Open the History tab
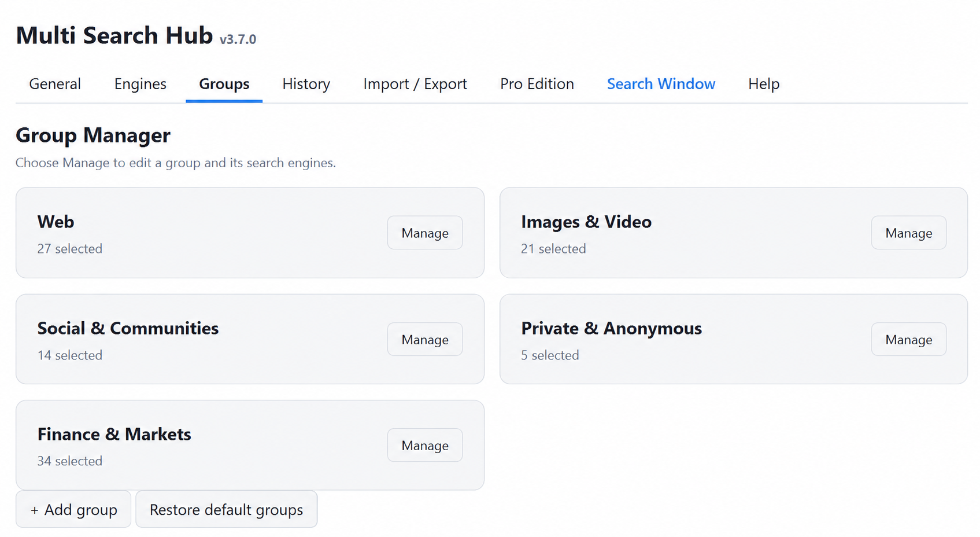This screenshot has width=980, height=537. (306, 84)
